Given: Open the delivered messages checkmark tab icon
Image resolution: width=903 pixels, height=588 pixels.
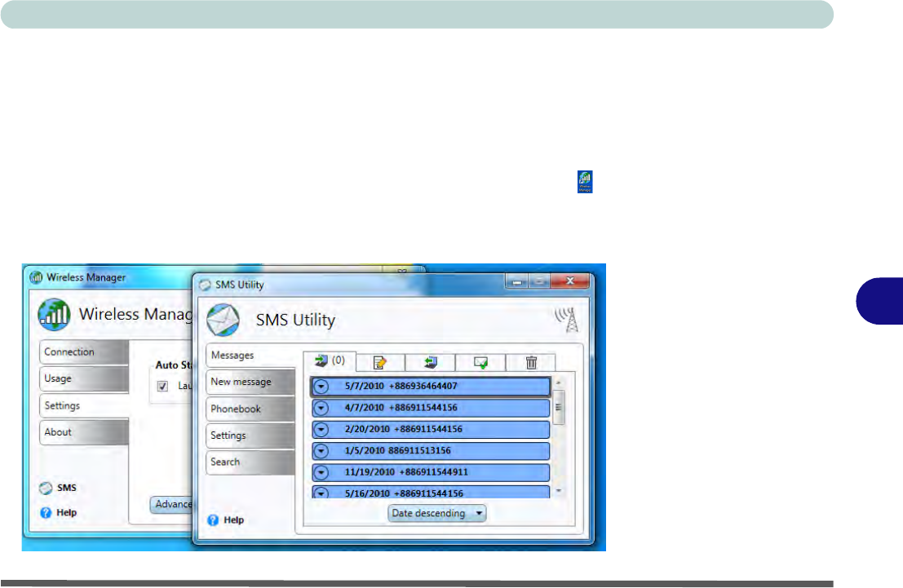Looking at the screenshot, I should pos(480,362).
